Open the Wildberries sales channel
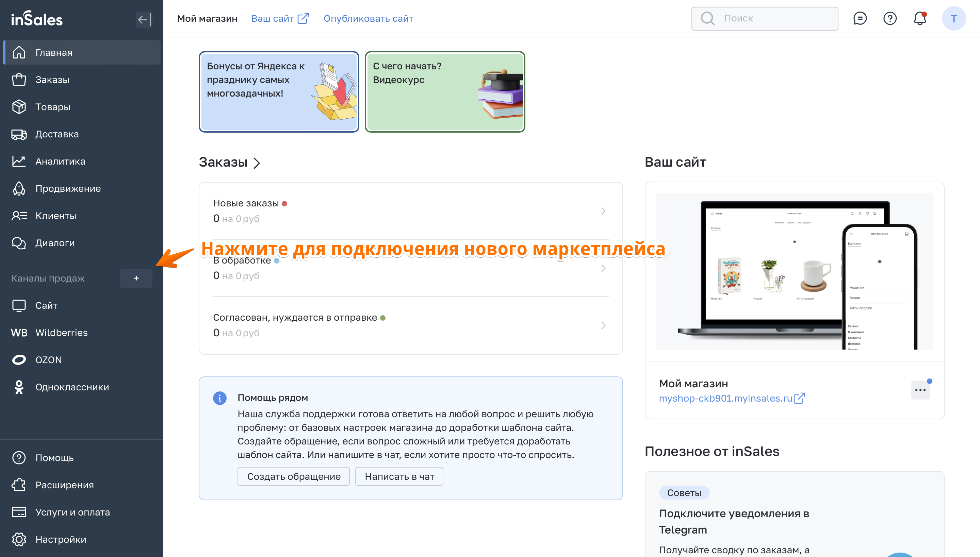The width and height of the screenshot is (980, 557). 61,333
